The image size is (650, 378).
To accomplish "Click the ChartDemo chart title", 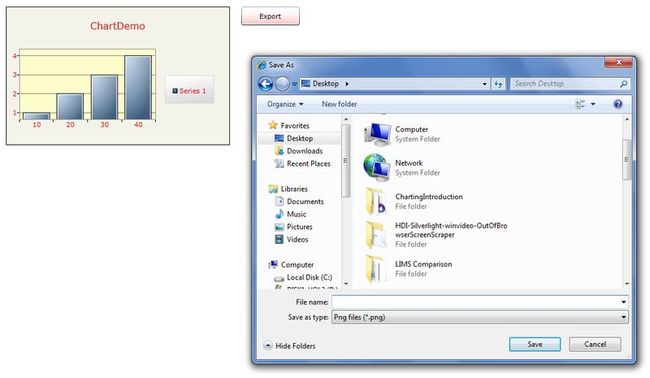I will (118, 26).
